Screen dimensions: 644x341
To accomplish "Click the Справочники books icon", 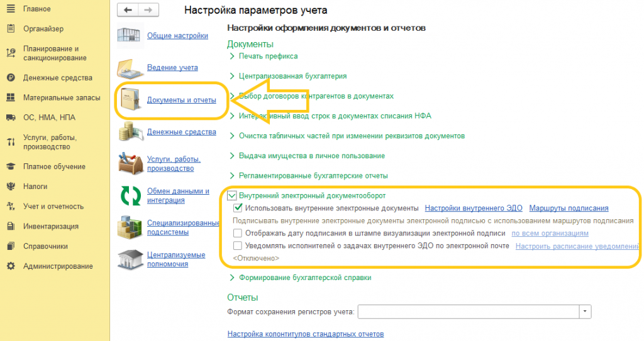I will point(11,246).
